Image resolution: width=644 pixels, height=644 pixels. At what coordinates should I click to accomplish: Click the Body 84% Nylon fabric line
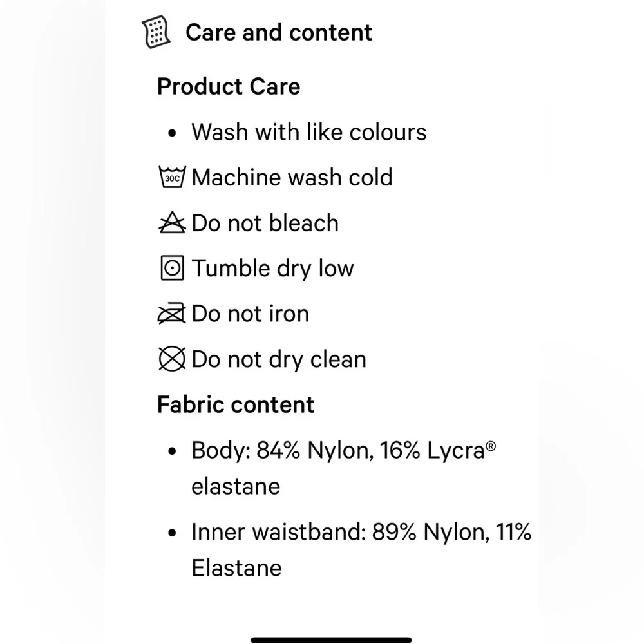(344, 468)
